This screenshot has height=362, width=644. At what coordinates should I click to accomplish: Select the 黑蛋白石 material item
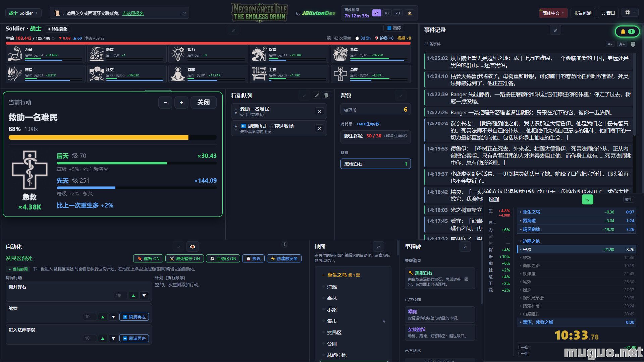pyautogui.click(x=375, y=164)
